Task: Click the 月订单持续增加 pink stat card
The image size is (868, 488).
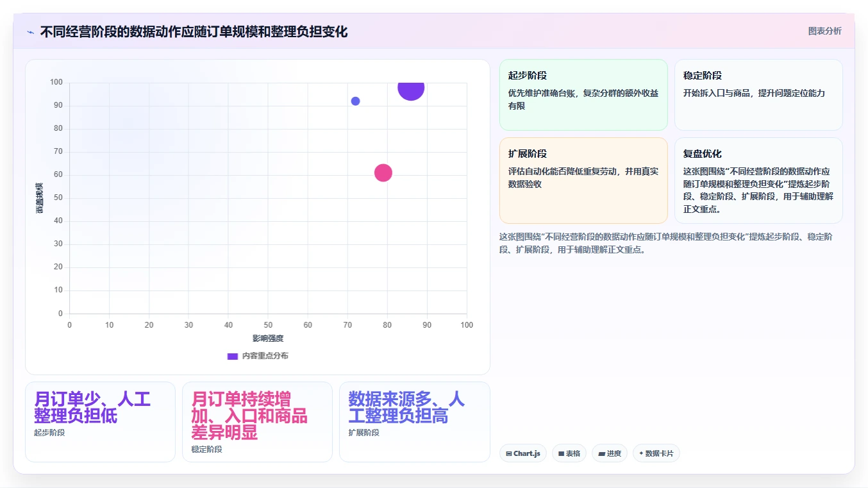Action: tap(257, 422)
